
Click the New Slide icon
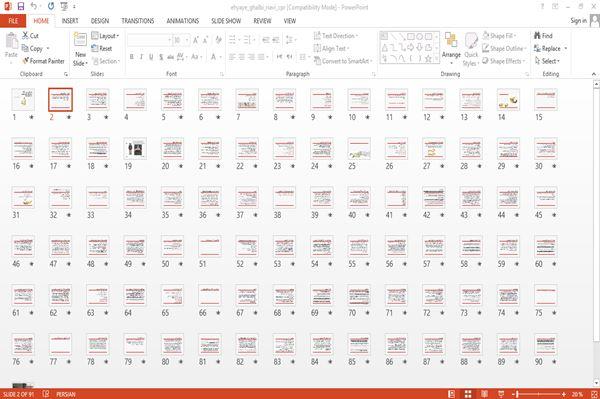tap(80, 40)
